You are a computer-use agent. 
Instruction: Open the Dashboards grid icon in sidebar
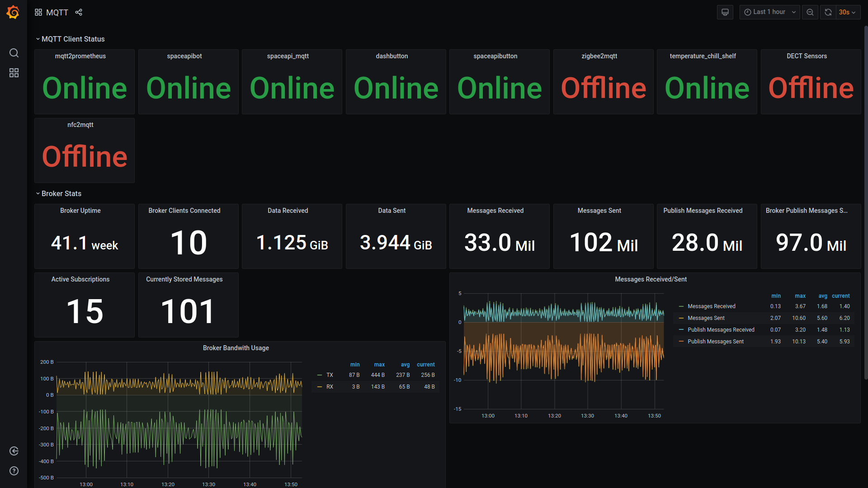point(14,73)
